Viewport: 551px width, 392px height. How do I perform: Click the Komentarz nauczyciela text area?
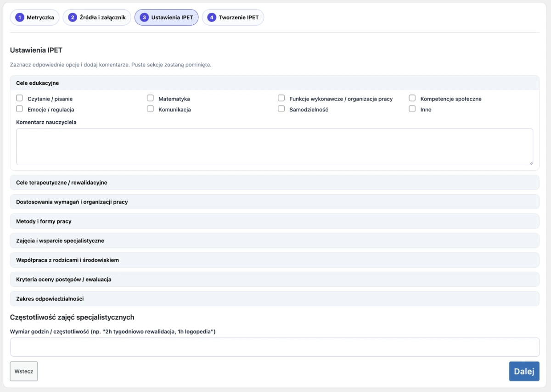tap(274, 146)
